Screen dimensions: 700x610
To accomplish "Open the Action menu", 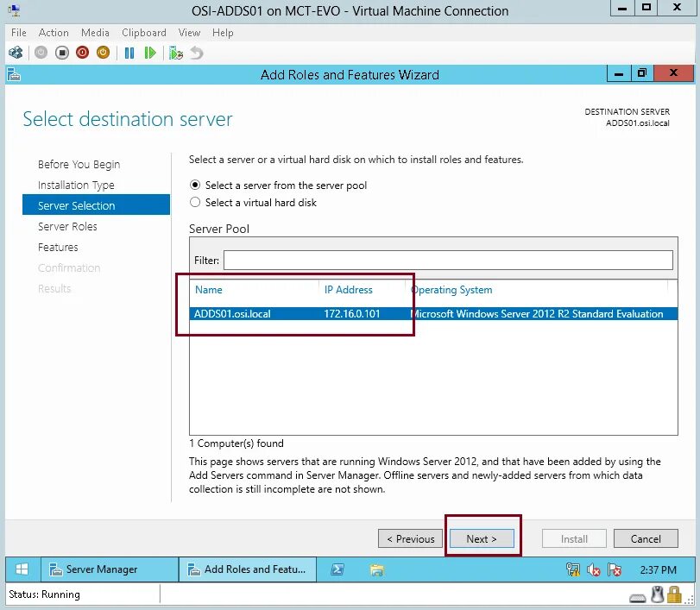I will tap(54, 33).
